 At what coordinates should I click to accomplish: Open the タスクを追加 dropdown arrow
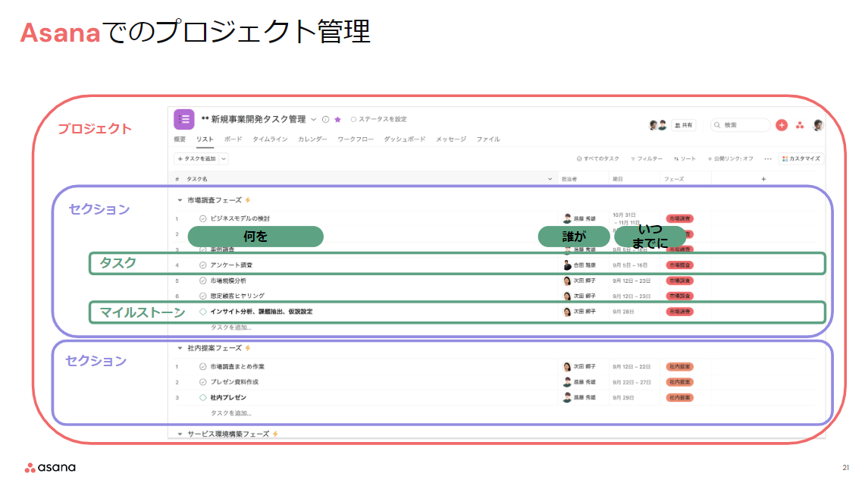point(223,157)
